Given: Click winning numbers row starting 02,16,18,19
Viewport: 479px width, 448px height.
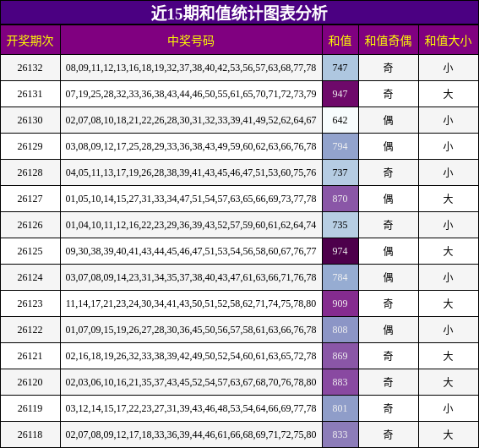Looking at the screenshot, I should [191, 356].
